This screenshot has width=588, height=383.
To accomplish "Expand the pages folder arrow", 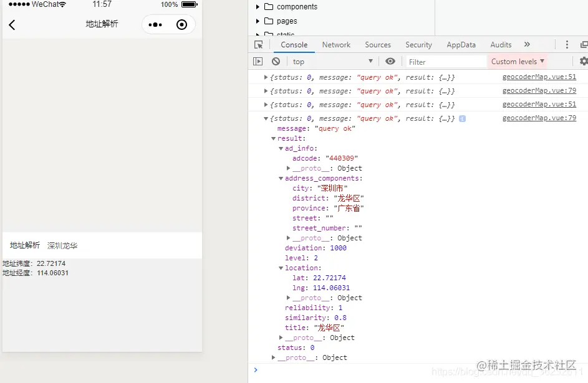I will (258, 21).
